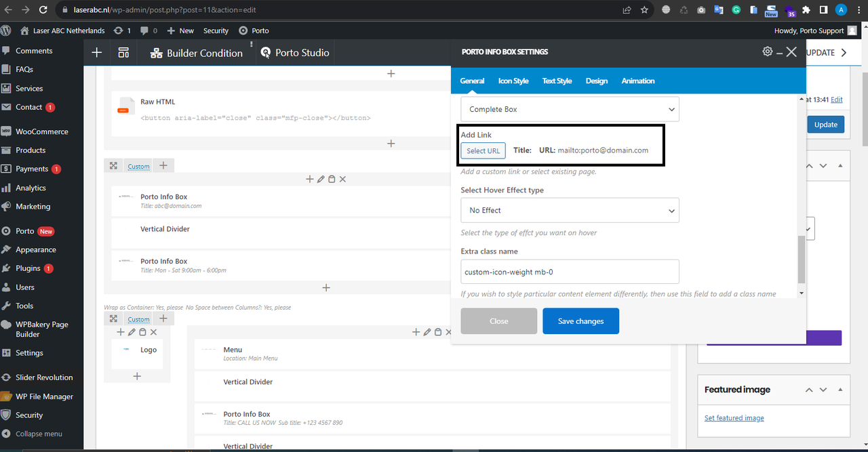This screenshot has height=452, width=868.
Task: Edit column pencil icon above abc@domain.com info box
Action: click(321, 179)
